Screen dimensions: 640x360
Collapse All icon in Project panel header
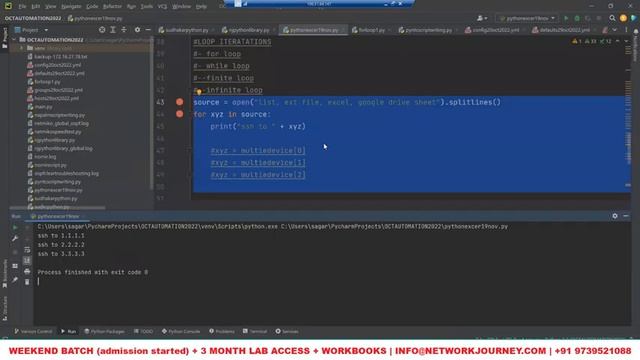tap(124, 30)
